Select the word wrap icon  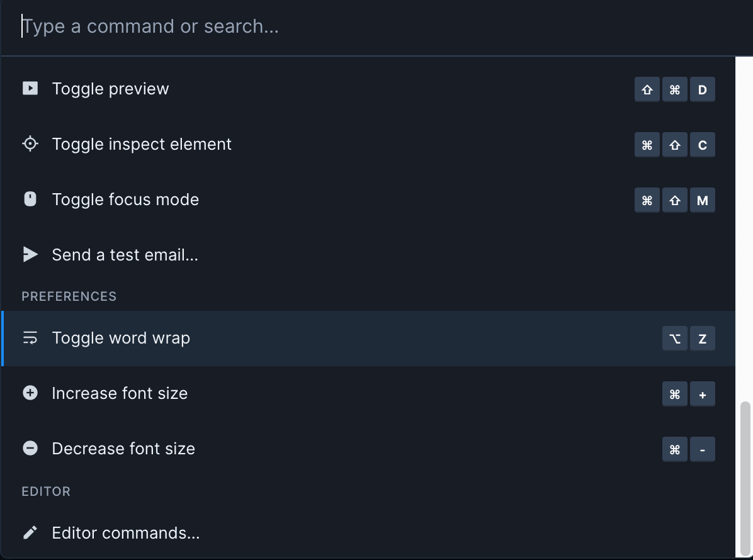click(30, 337)
